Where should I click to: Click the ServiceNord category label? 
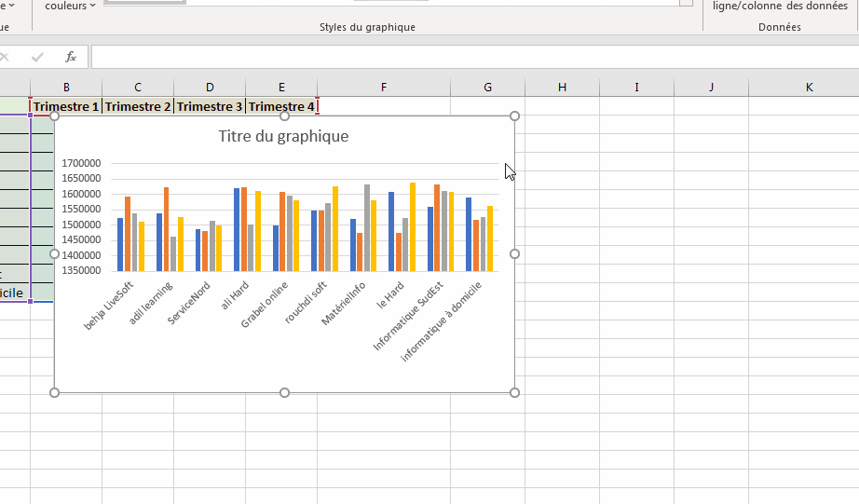(188, 303)
